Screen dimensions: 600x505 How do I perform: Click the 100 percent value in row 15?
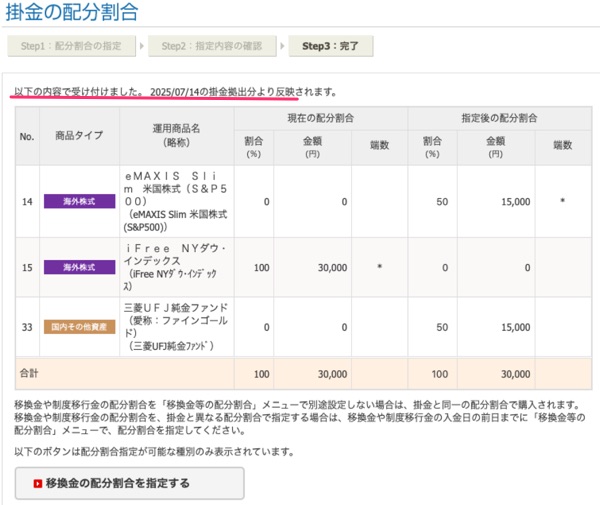point(262,267)
